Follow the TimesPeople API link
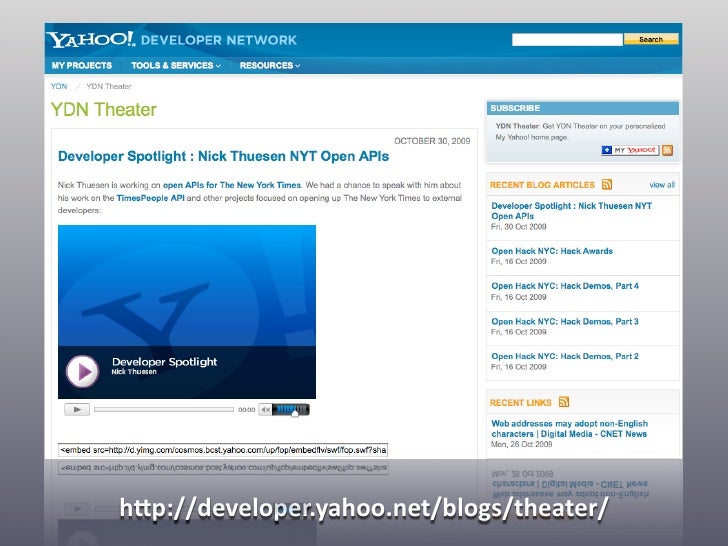728x546 pixels. tap(150, 198)
